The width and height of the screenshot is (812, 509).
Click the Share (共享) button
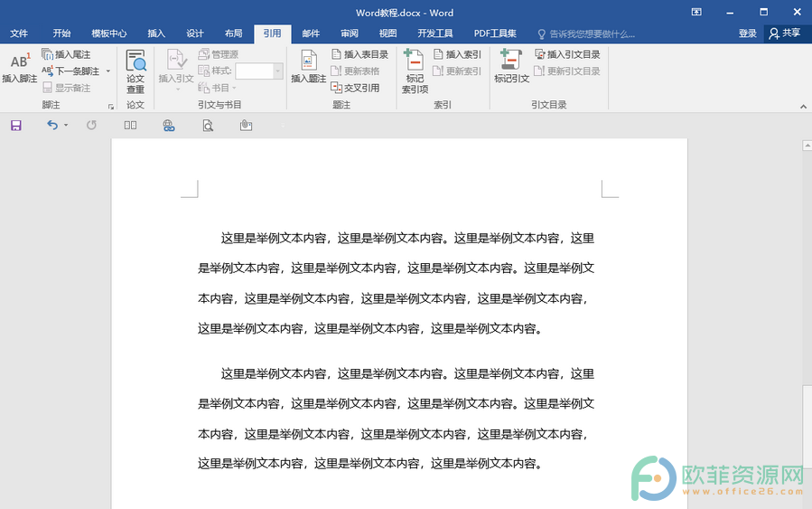(785, 33)
